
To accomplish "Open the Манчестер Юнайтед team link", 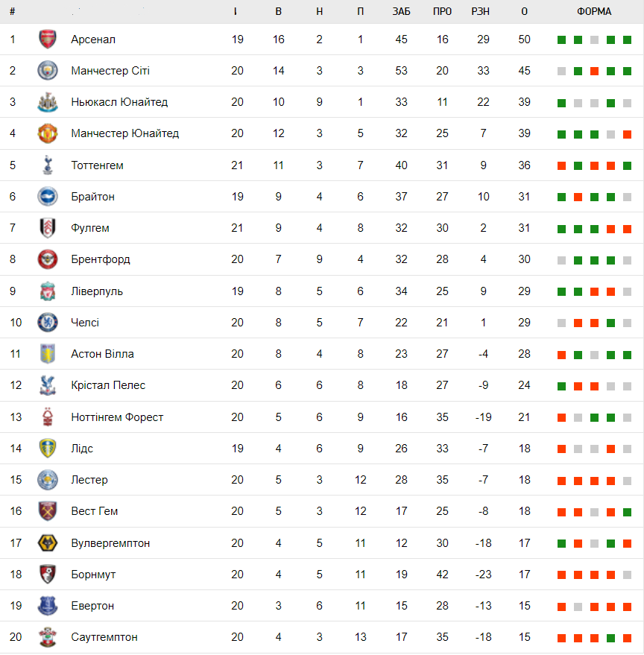I will 124,133.
